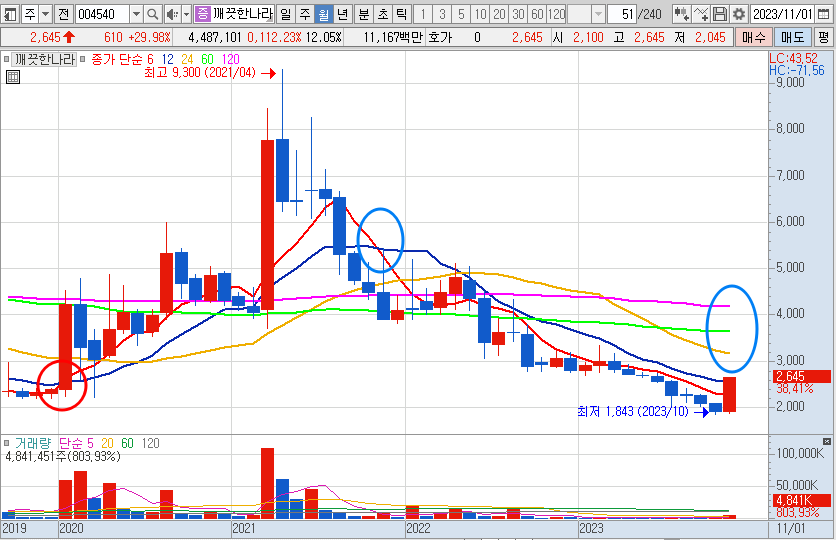The height and width of the screenshot is (540, 836).
Task: Expand the stock code history dropdown
Action: (136, 14)
